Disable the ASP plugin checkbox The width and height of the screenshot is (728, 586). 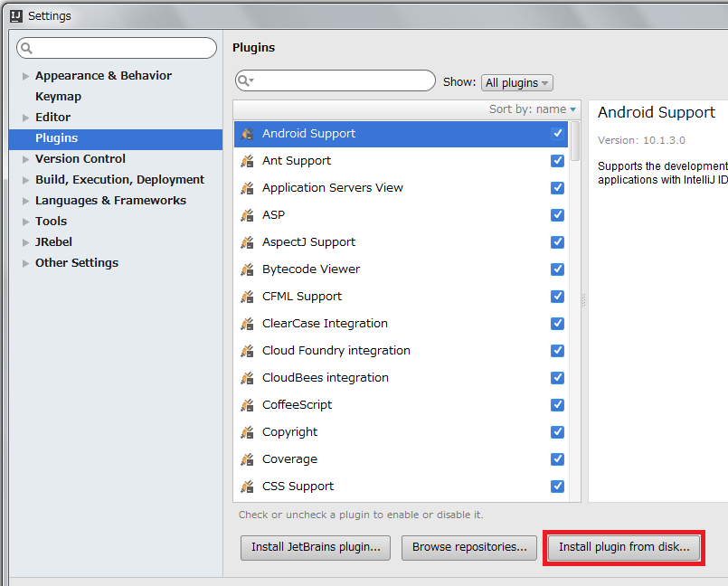557,215
